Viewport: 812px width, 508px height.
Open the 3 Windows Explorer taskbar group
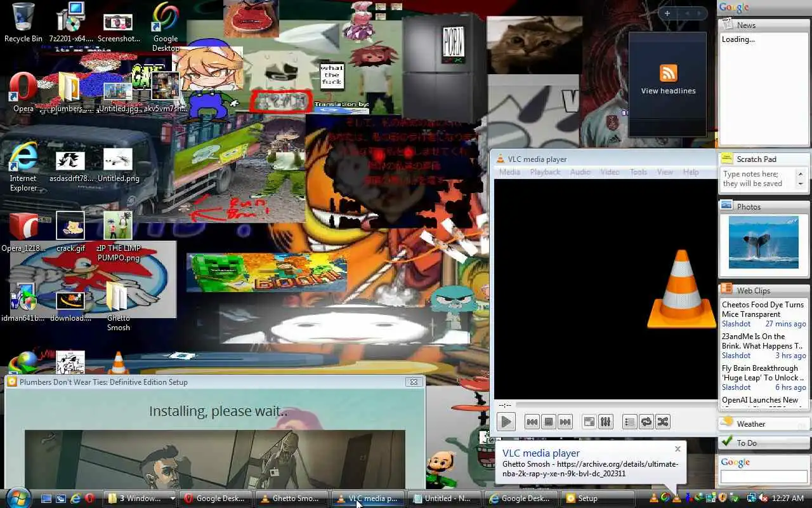click(140, 498)
